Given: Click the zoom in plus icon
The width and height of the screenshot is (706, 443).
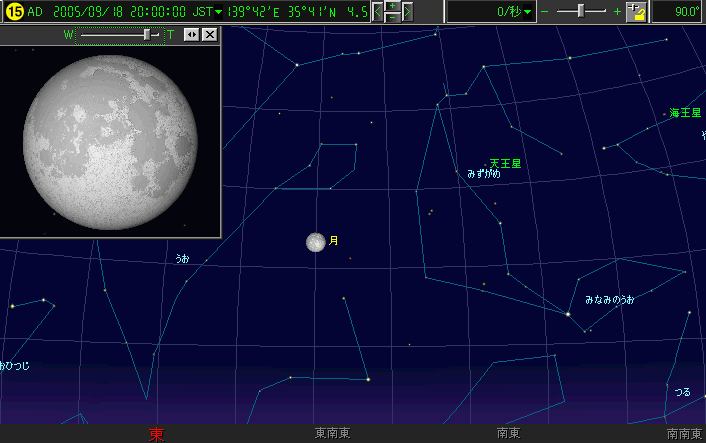Looking at the screenshot, I should point(617,12).
